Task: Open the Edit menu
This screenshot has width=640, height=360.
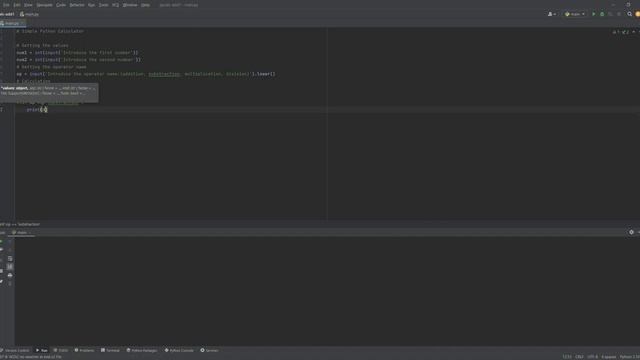Action: pyautogui.click(x=17, y=5)
